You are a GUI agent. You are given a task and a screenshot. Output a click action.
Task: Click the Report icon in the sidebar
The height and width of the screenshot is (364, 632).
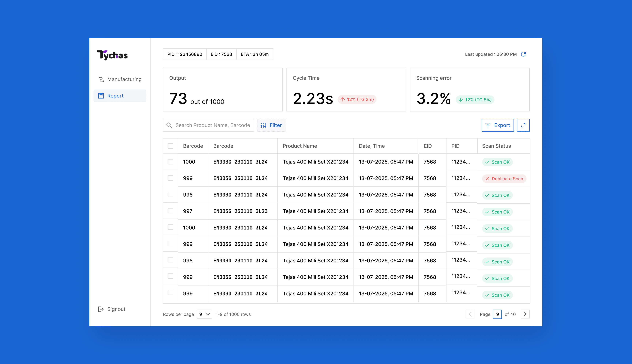tap(101, 96)
